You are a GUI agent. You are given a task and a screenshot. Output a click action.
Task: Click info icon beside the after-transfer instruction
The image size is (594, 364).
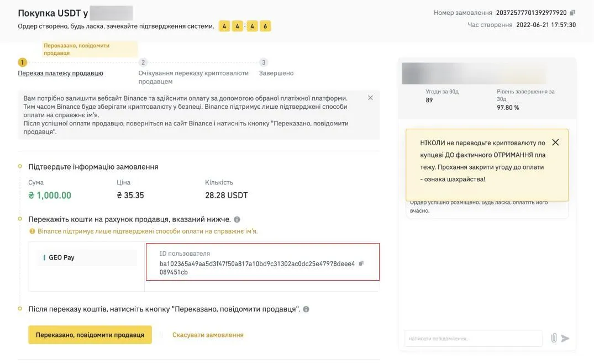click(306, 309)
